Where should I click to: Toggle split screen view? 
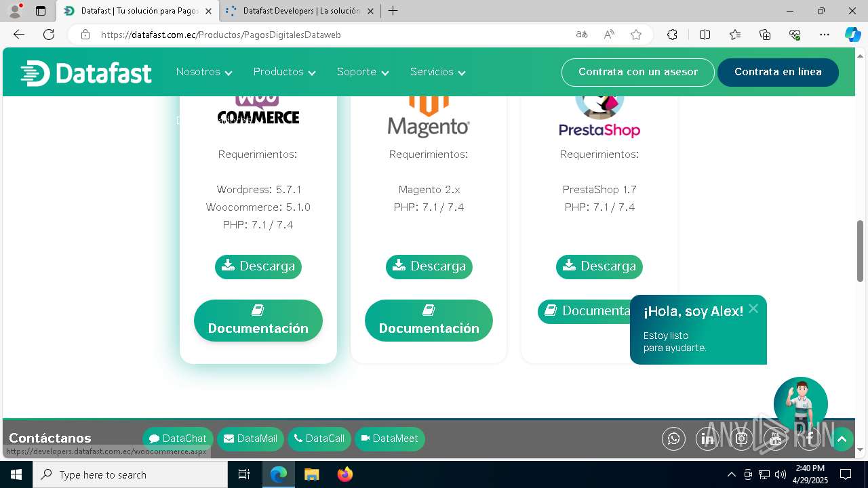pyautogui.click(x=705, y=35)
